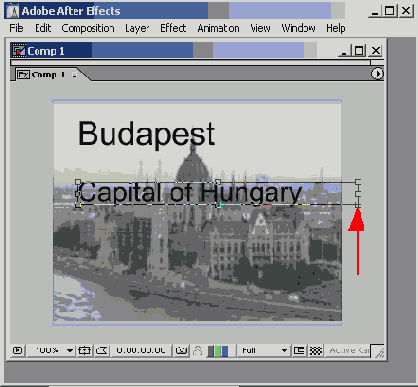Click the Capital of Hungary text layer
This screenshot has width=418, height=387.
click(x=190, y=193)
